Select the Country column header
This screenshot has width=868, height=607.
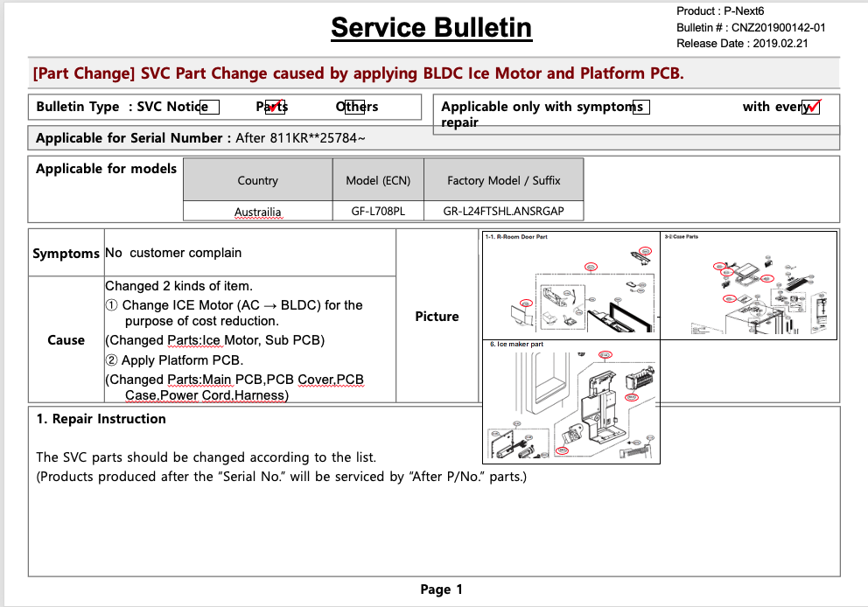tap(257, 180)
